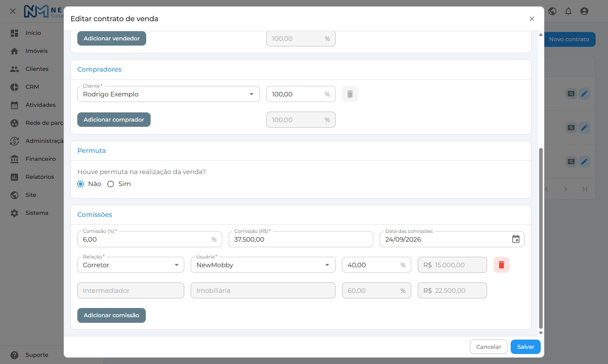The height and width of the screenshot is (364, 608).
Task: Click the globe icon in the top bar
Action: point(552,11)
